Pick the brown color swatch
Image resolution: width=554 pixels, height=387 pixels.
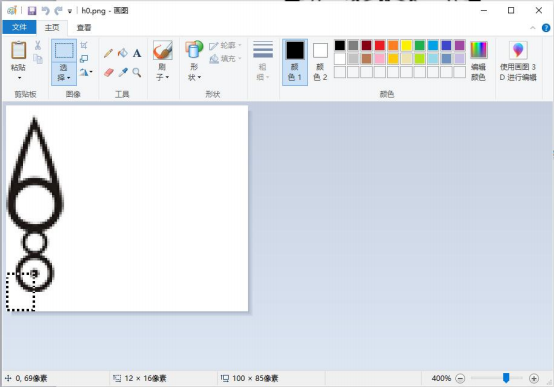[x=366, y=59]
